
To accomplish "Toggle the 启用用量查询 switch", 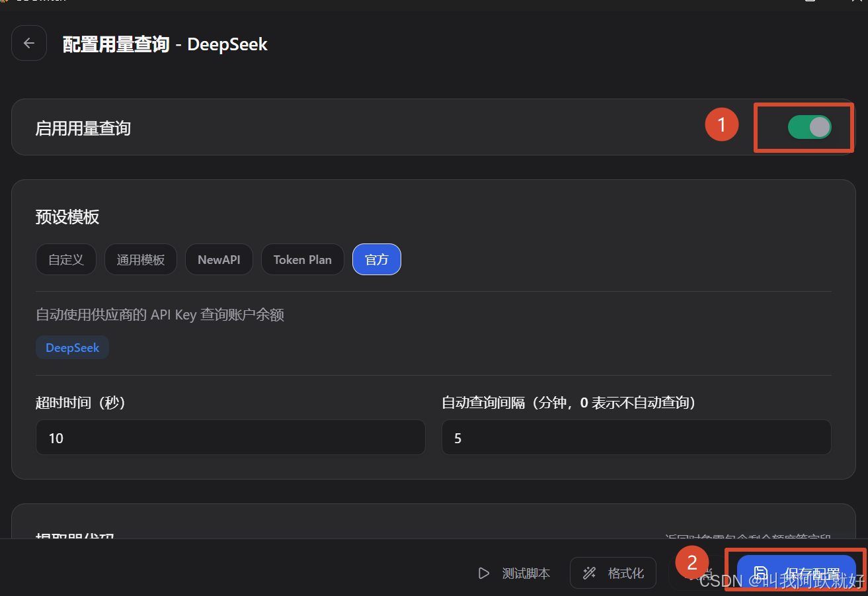I will click(809, 127).
